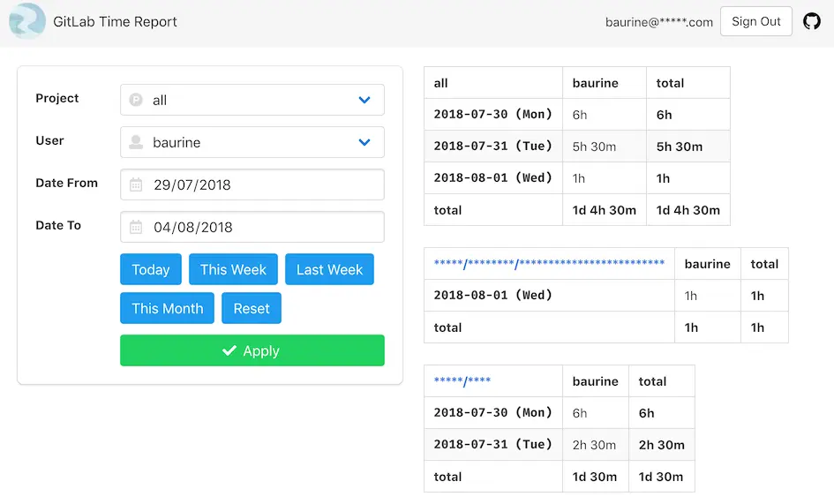Expand the Project dropdown arrow

(364, 100)
